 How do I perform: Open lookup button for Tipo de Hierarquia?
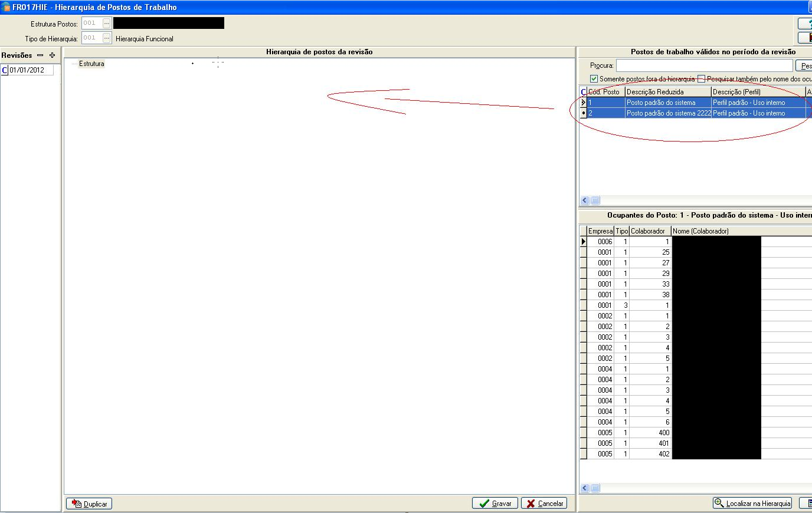tap(106, 38)
